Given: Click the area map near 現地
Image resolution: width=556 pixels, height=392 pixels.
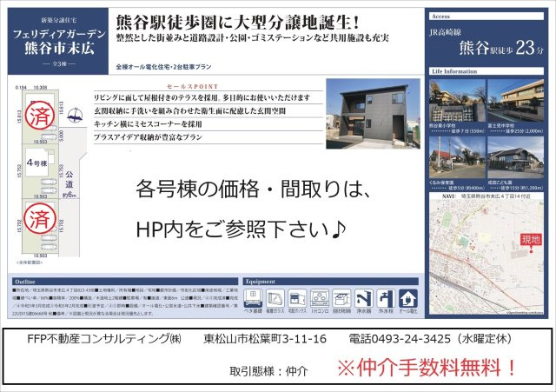Looking at the screenshot, I should click(x=486, y=257).
